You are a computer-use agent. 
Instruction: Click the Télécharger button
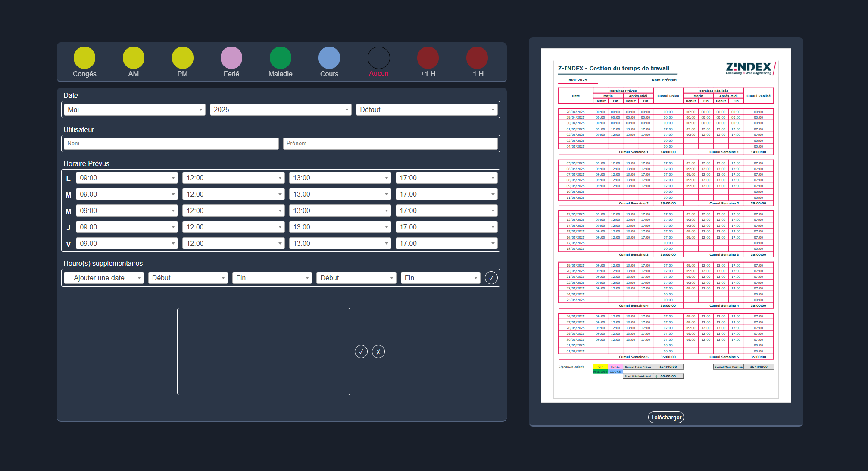(x=666, y=417)
